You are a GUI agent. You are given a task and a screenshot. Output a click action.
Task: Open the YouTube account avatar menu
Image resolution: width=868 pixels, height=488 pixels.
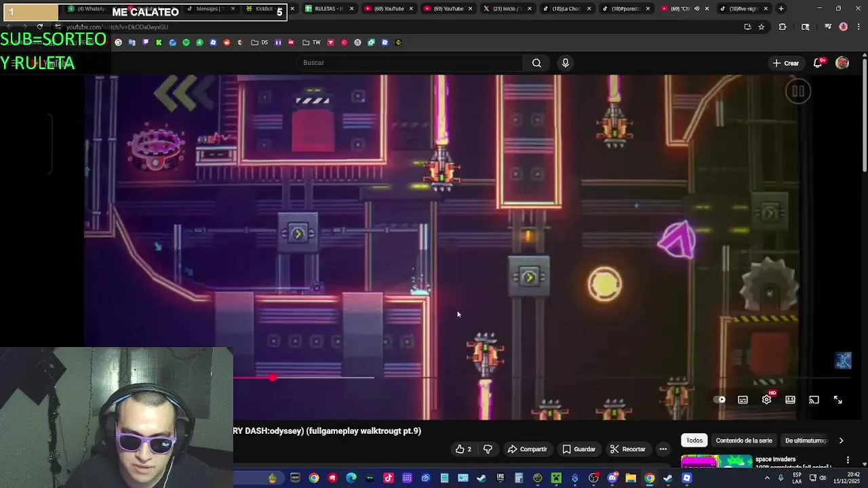[x=842, y=63]
